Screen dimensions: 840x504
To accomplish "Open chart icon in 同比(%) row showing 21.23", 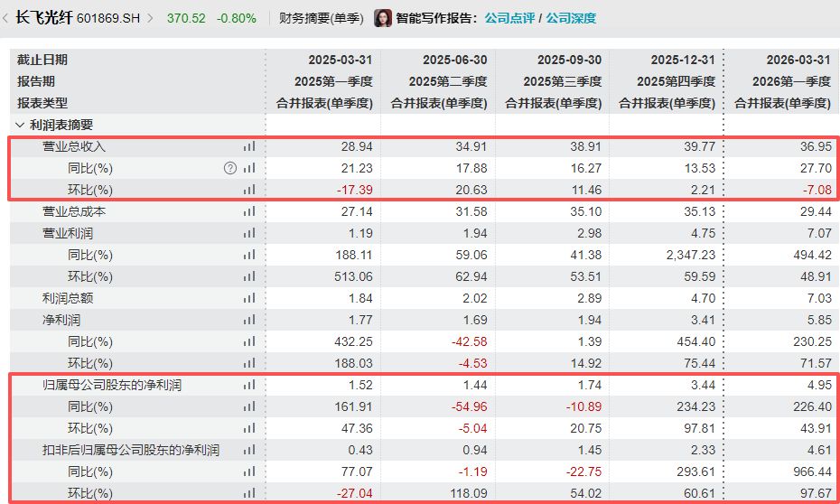I will pos(249,168).
